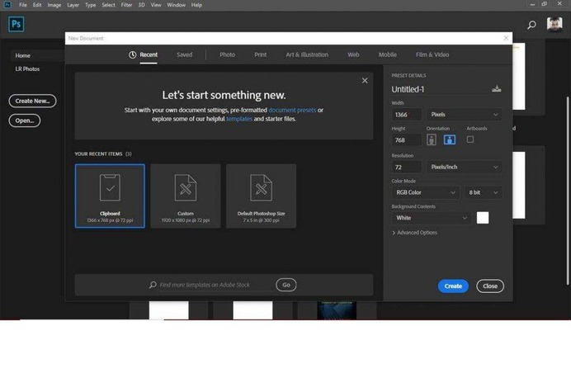Select the Clipboard preset icon

click(x=110, y=187)
